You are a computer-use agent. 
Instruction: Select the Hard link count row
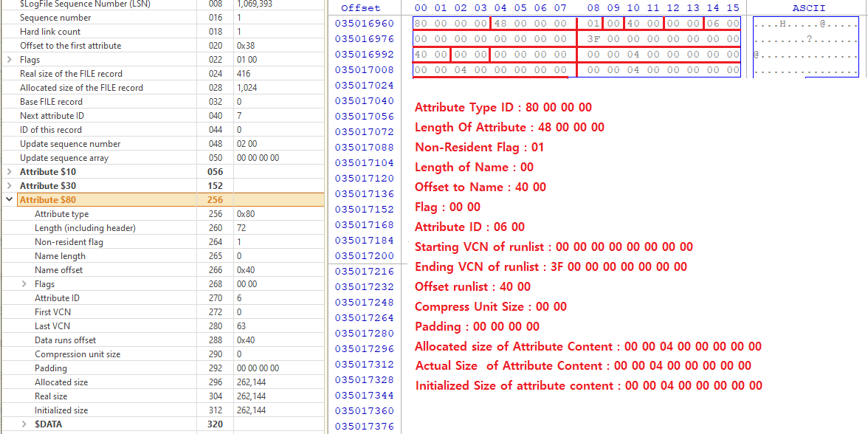[50, 32]
